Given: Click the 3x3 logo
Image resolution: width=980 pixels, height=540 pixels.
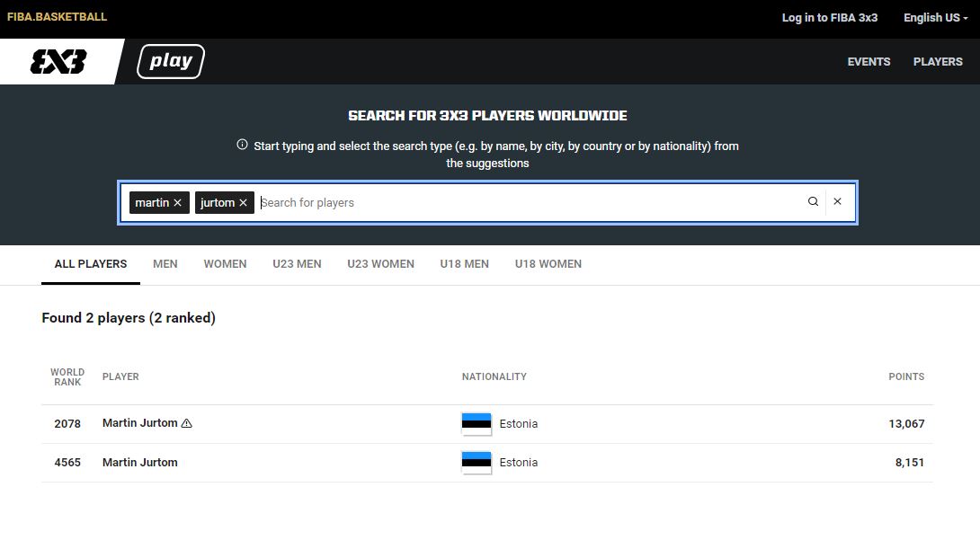Looking at the screenshot, I should point(58,62).
